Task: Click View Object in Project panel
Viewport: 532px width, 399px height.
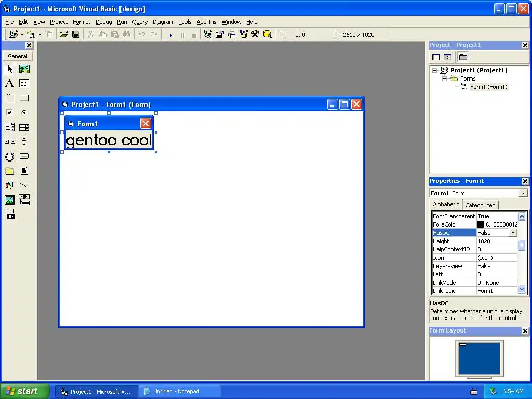Action: tap(447, 57)
